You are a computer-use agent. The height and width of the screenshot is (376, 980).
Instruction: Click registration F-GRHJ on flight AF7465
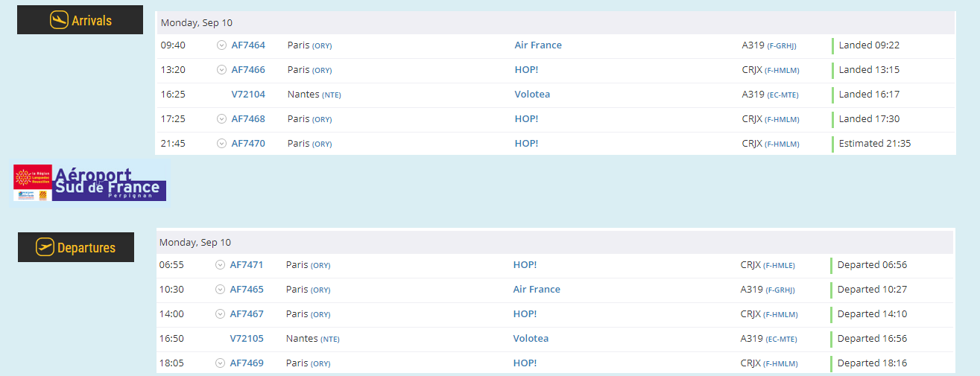[780, 290]
